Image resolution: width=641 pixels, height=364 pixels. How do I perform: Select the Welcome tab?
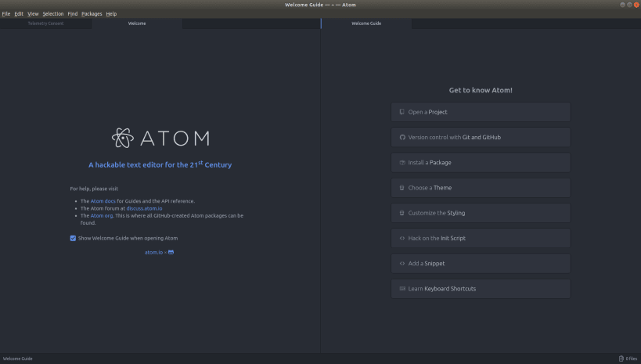pyautogui.click(x=137, y=23)
